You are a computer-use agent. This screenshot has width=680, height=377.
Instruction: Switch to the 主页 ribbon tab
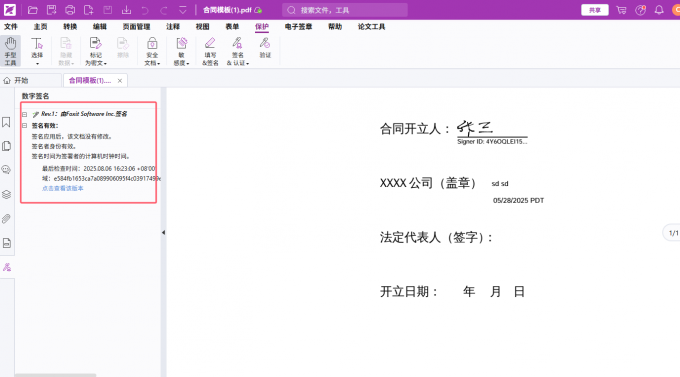point(40,27)
